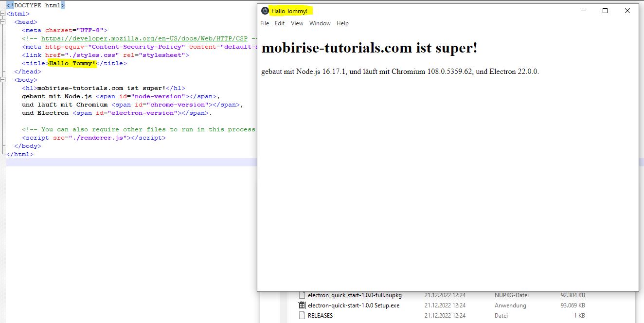Minimize the Hallo Tommy! window
Screen dimensions: 644x323
pyautogui.click(x=583, y=11)
